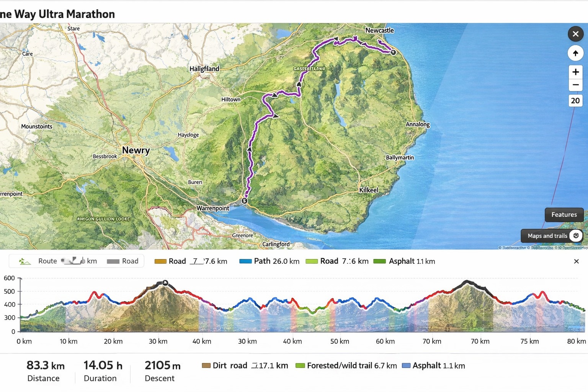Click the 60 km axis label
The image size is (588, 392).
click(x=385, y=341)
